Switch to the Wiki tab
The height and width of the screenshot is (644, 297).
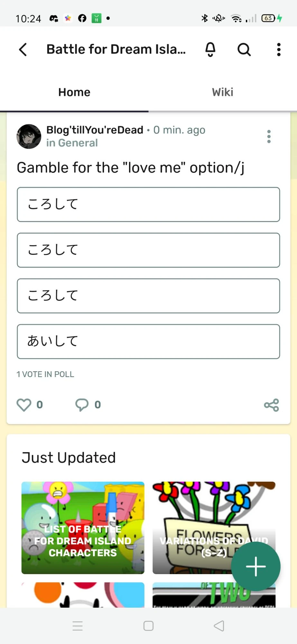(222, 92)
